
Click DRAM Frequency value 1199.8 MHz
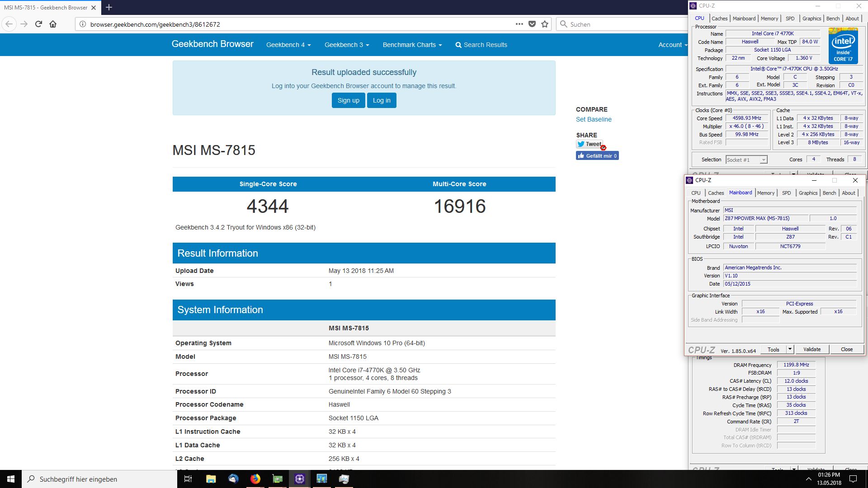(796, 365)
